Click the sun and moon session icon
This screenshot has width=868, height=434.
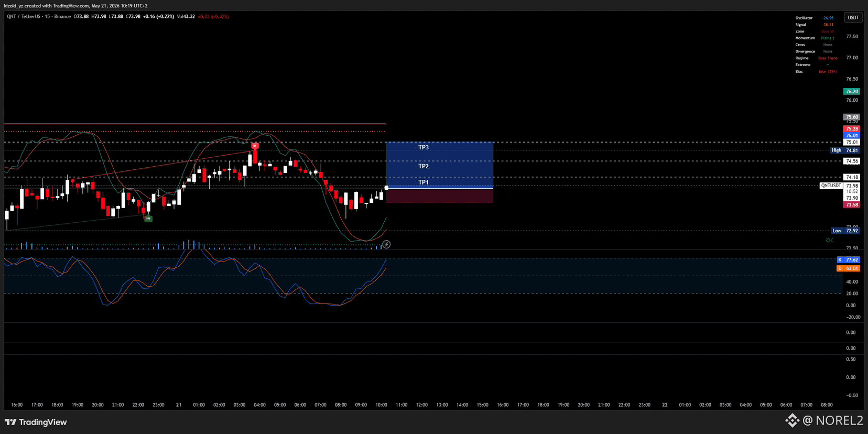click(830, 240)
